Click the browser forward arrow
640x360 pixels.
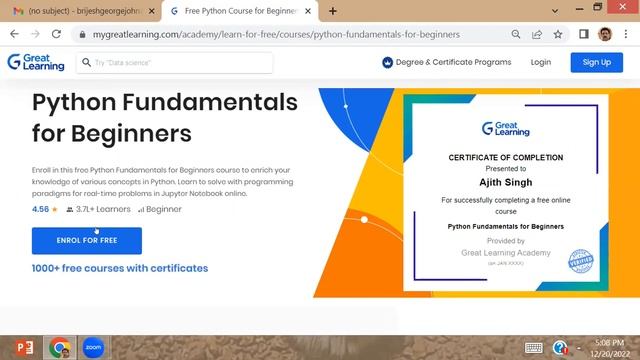tap(36, 34)
